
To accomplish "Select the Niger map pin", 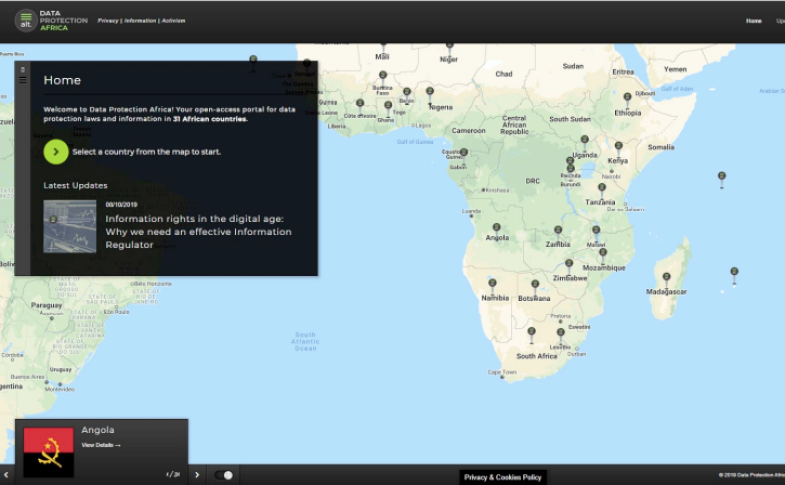I will click(x=449, y=47).
